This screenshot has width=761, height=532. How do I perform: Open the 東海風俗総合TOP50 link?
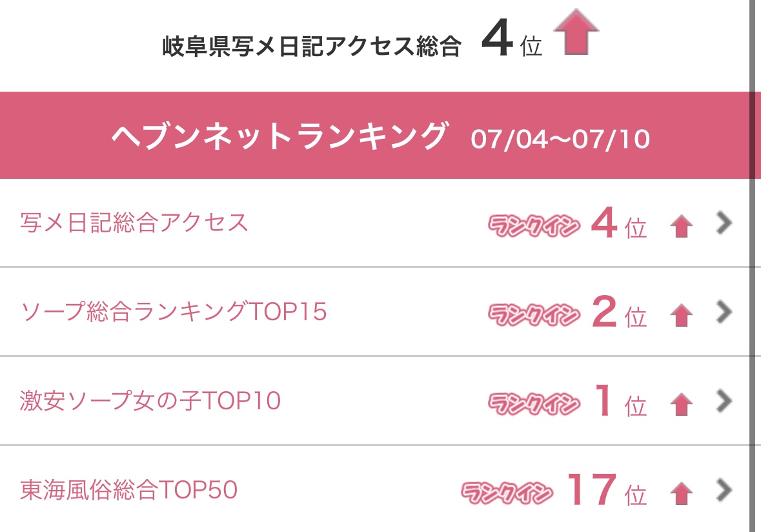pyautogui.click(x=128, y=490)
